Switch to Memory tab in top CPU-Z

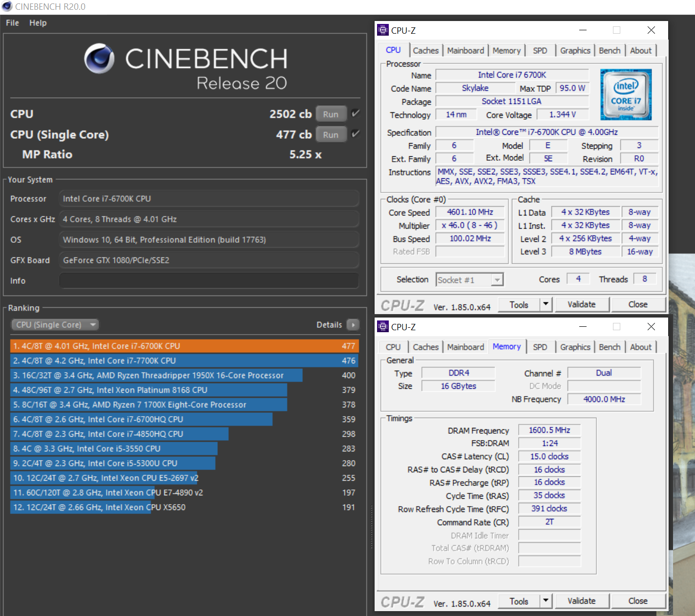[x=506, y=51]
